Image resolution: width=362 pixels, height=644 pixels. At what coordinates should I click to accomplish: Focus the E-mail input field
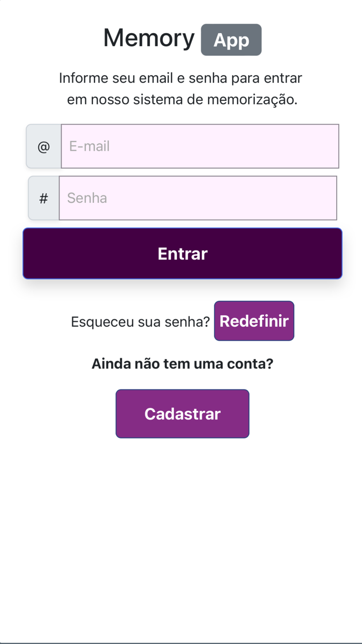(200, 146)
